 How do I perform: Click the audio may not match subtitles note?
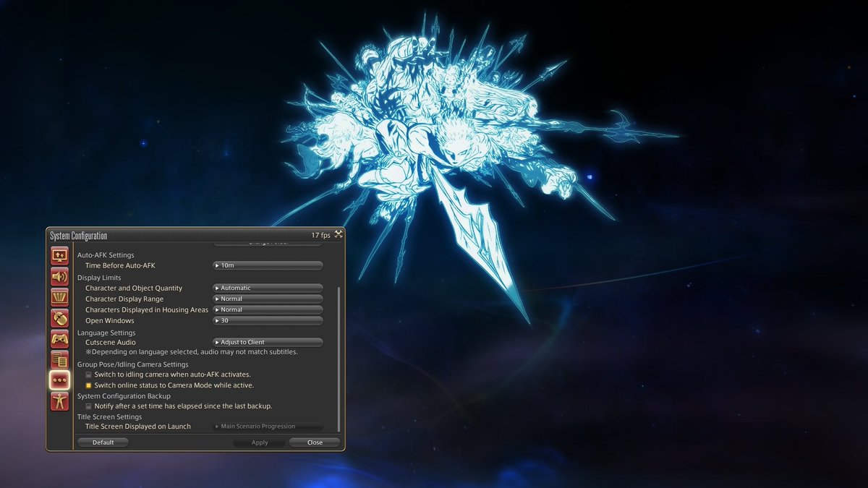pos(192,351)
